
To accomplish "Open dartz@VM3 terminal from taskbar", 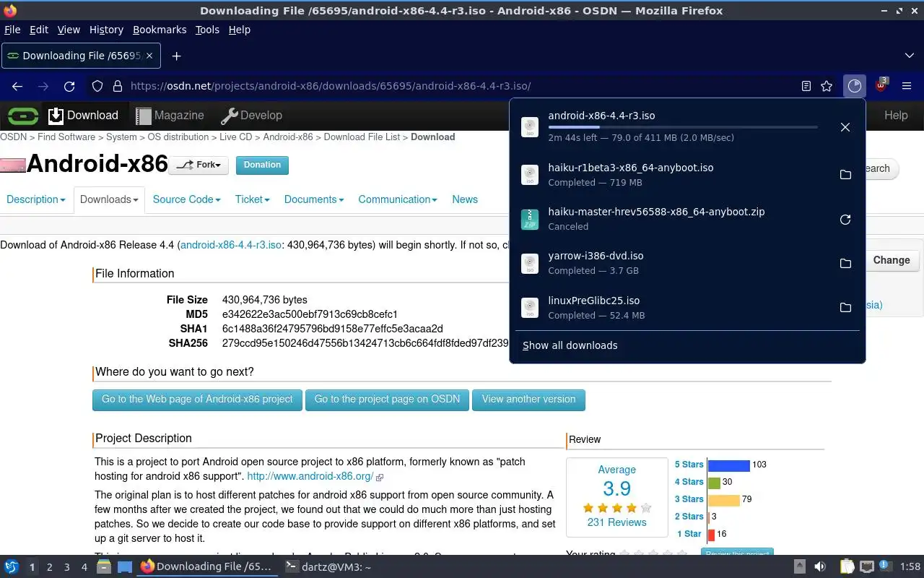I will tap(328, 567).
